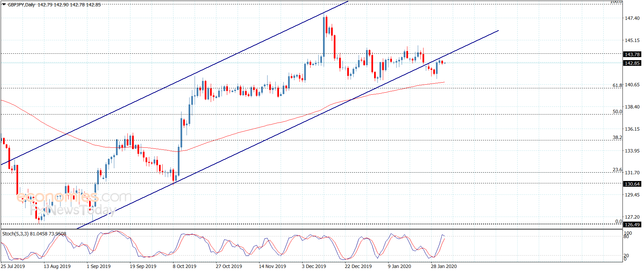644x271 pixels.
Task: Click the 3 Dec 2019 date label
Action: pyautogui.click(x=314, y=266)
